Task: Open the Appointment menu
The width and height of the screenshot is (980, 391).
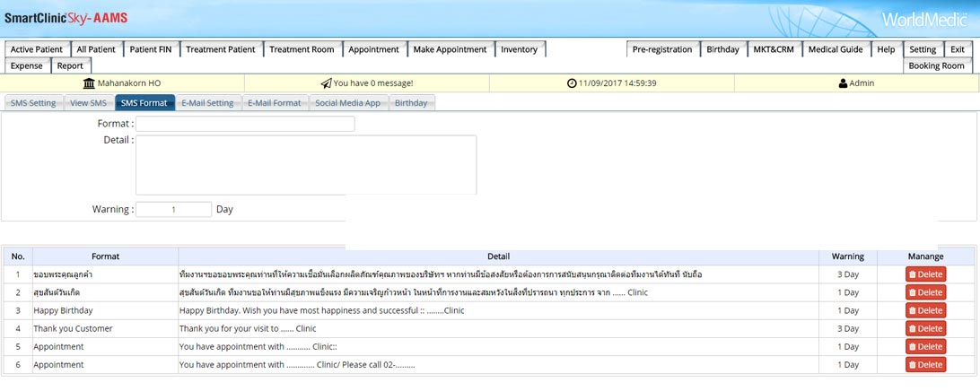Action: tap(374, 49)
